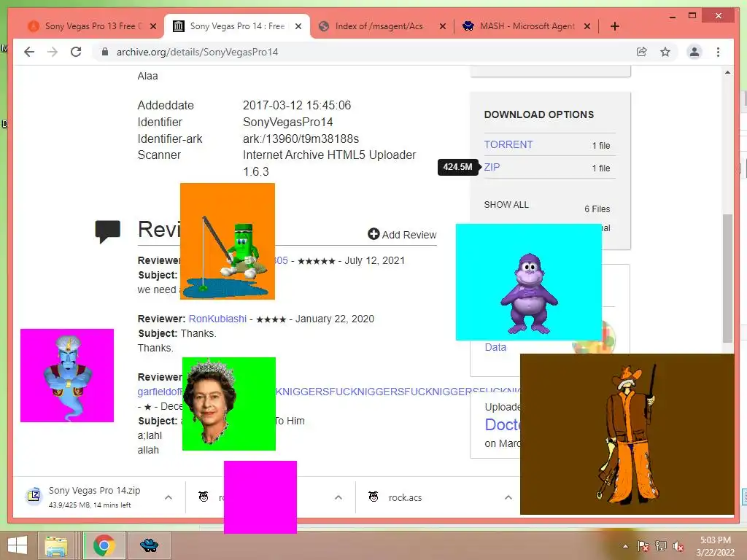Open the Windows Start button
This screenshot has width=747, height=560.
18,545
